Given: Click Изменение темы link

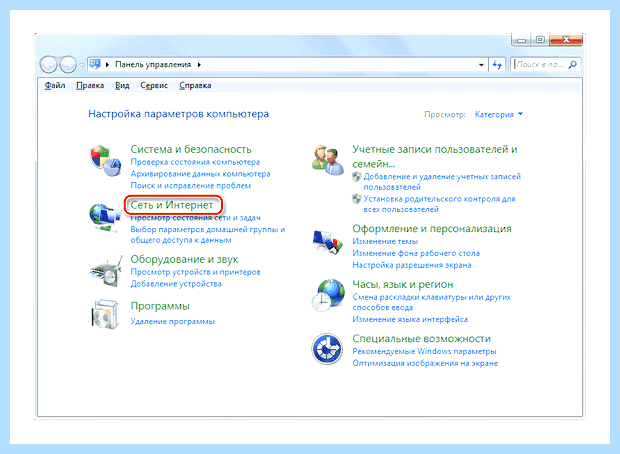Looking at the screenshot, I should 385,241.
